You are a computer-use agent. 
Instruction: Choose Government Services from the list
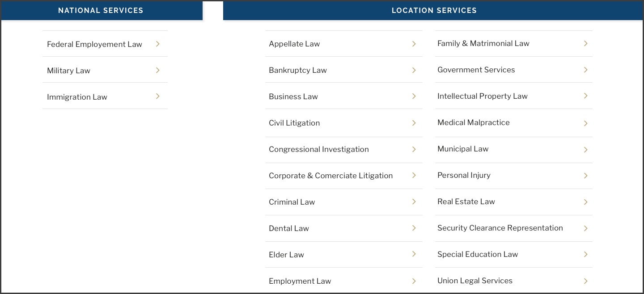(x=476, y=70)
